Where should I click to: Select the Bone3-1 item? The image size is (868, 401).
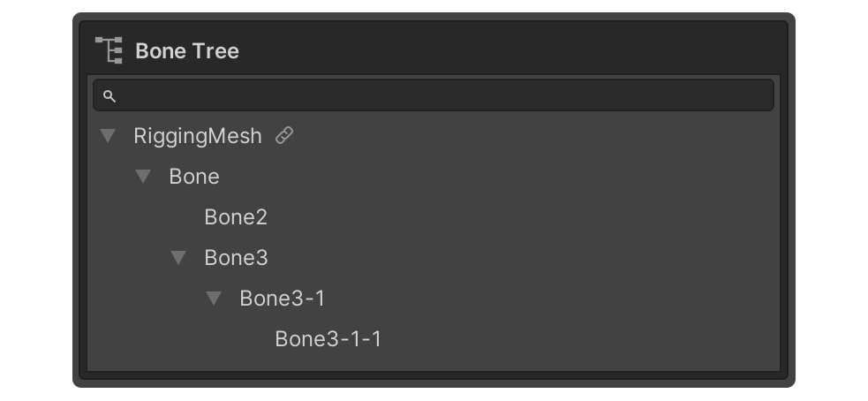click(283, 299)
